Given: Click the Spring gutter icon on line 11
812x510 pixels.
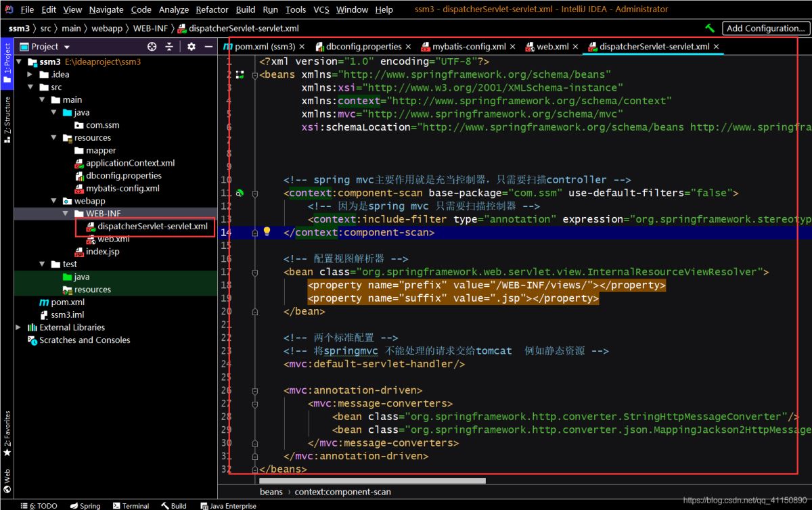Looking at the screenshot, I should click(x=239, y=193).
